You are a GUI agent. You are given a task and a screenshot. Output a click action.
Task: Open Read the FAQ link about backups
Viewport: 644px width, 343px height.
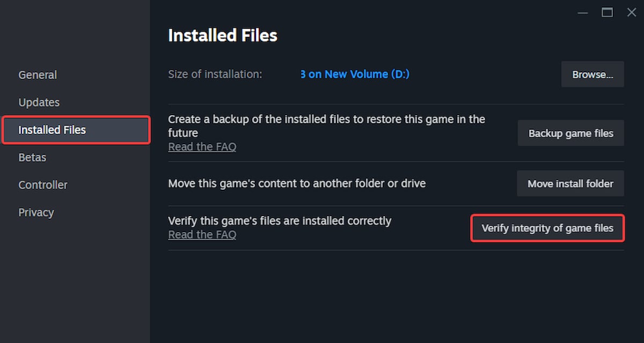coord(202,147)
